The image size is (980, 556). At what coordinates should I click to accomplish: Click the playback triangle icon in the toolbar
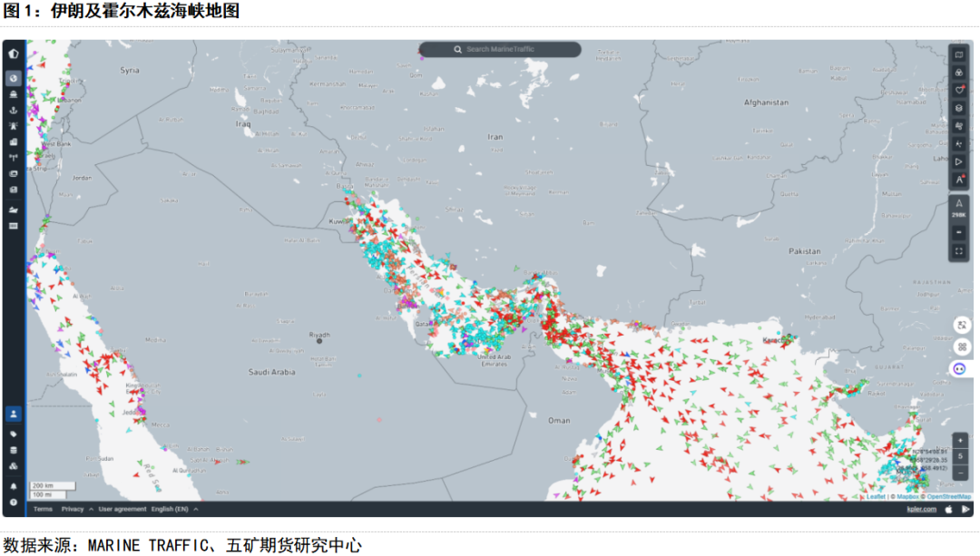[959, 161]
